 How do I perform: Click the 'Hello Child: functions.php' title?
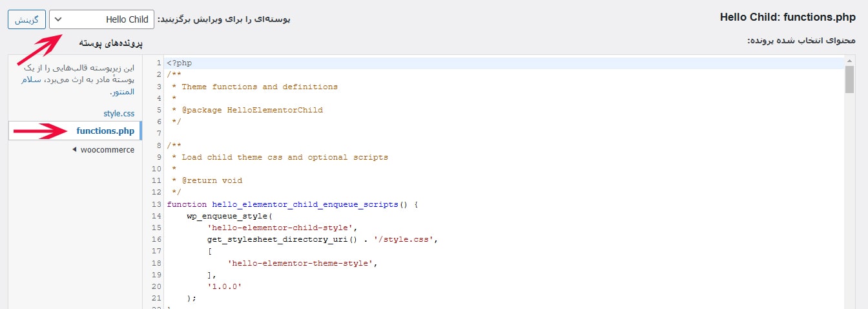(x=788, y=17)
